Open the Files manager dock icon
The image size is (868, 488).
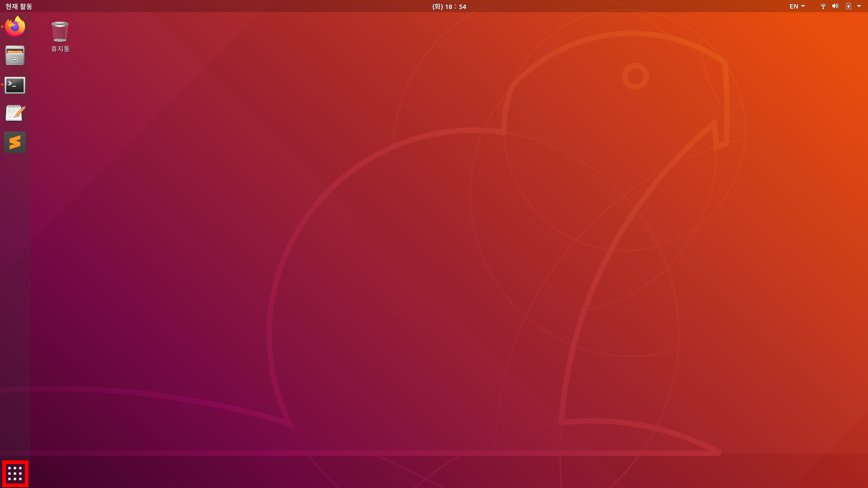(x=15, y=56)
